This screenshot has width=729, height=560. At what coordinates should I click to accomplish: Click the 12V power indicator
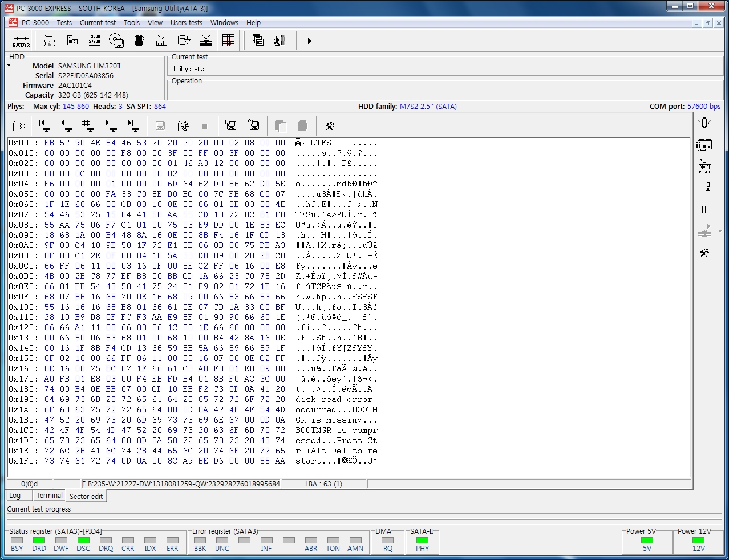pos(698,540)
